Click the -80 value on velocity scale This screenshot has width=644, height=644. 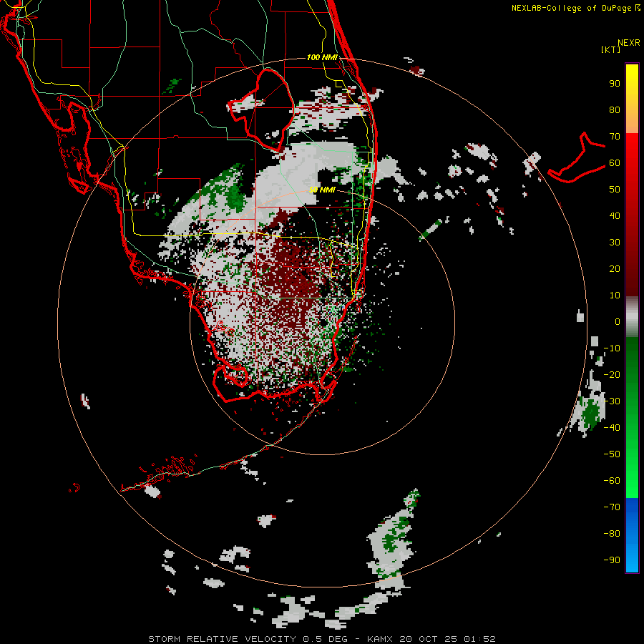click(612, 534)
